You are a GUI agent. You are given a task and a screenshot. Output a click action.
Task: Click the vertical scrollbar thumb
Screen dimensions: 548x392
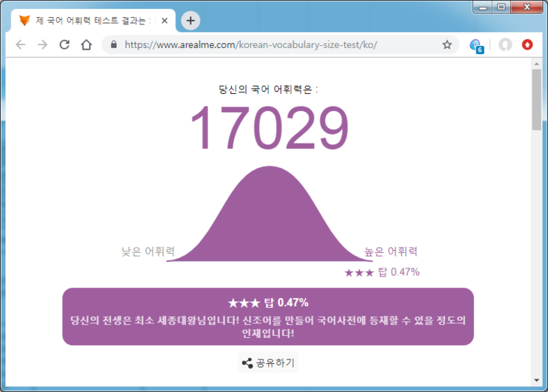(536, 100)
